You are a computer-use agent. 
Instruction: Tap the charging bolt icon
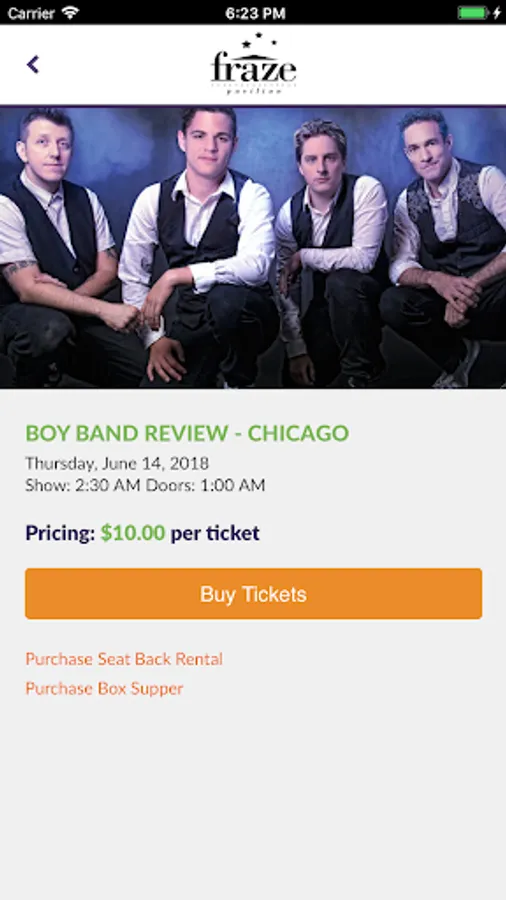coord(497,12)
